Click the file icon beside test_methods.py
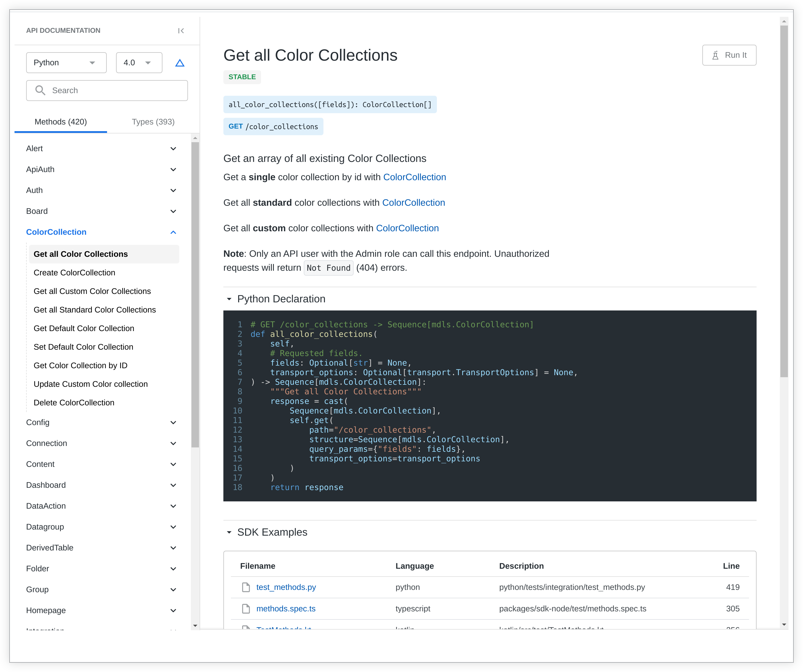 [x=246, y=587]
